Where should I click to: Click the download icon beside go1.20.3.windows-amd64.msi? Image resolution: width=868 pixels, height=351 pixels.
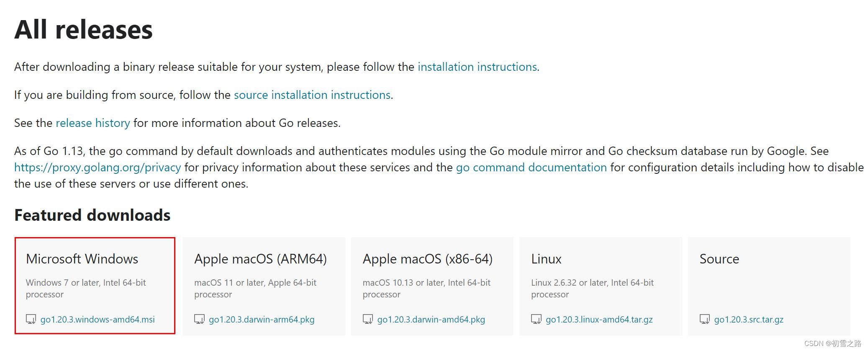click(31, 319)
